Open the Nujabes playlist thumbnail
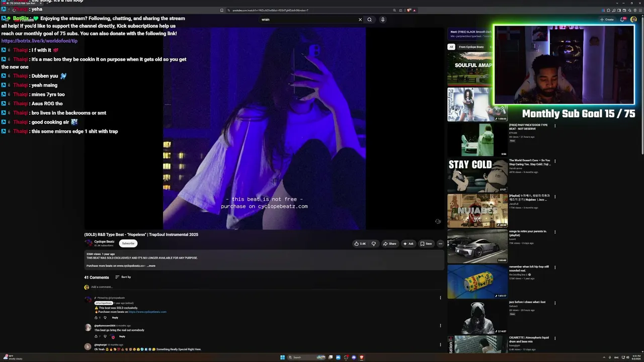Viewport: 644px width, 362px height. tap(477, 211)
